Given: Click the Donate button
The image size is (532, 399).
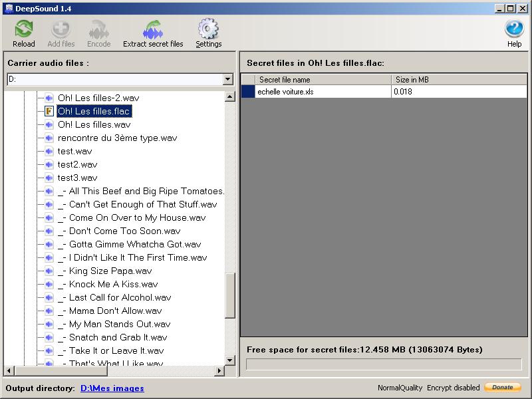Looking at the screenshot, I should [x=503, y=387].
